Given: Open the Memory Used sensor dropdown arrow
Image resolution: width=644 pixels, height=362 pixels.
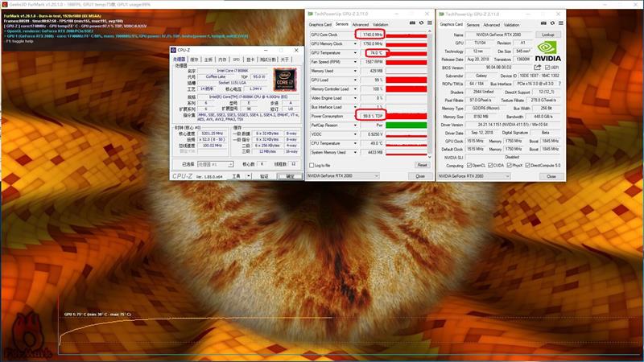Looking at the screenshot, I should coord(355,71).
